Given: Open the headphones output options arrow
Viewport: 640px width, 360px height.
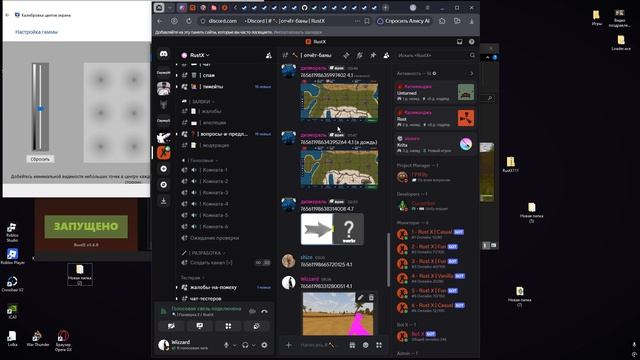Looking at the screenshot, I should [253, 345].
